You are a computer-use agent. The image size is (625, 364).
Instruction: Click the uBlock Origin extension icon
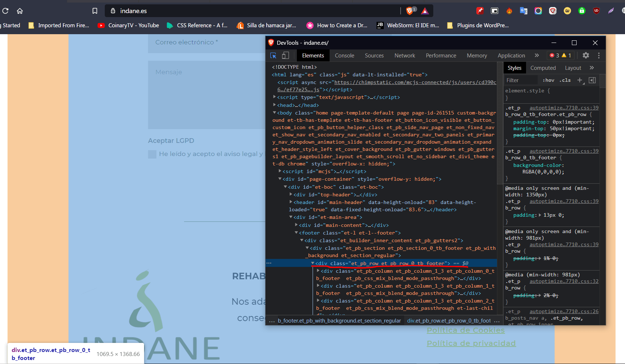click(x=596, y=11)
